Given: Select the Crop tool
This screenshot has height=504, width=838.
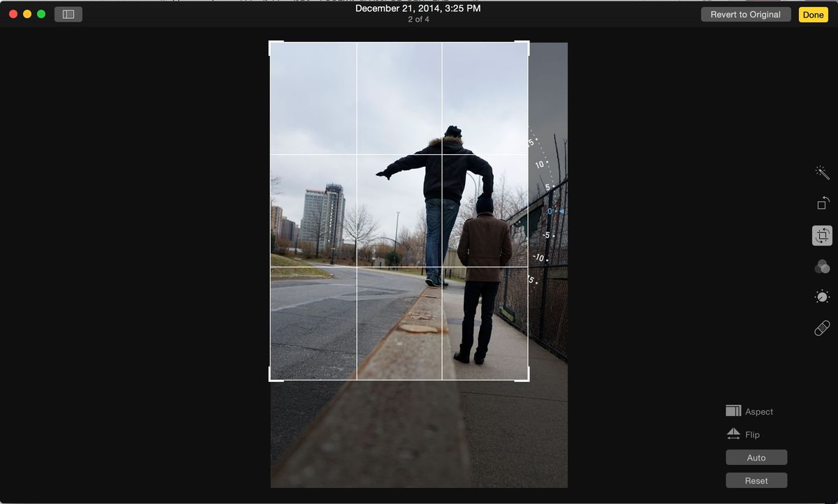Looking at the screenshot, I should point(822,235).
